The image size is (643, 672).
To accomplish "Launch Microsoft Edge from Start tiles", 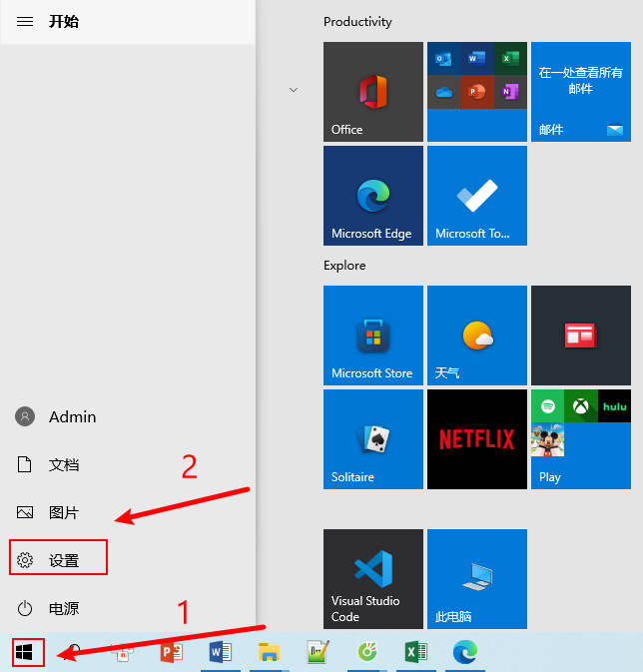I will click(x=372, y=196).
